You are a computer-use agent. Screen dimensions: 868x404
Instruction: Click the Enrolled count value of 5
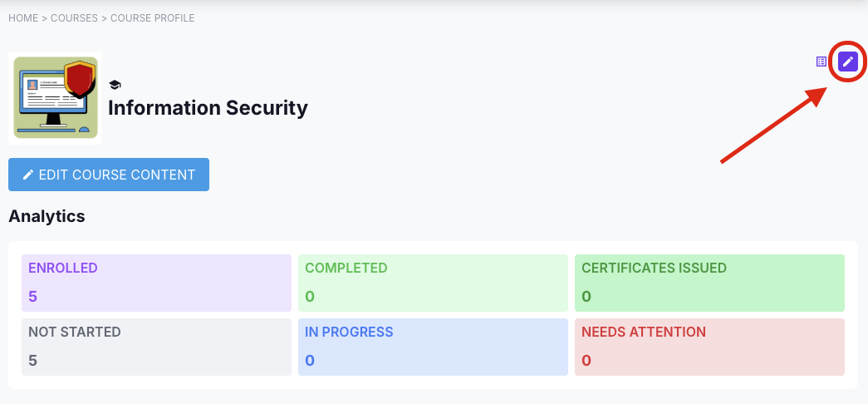(33, 297)
